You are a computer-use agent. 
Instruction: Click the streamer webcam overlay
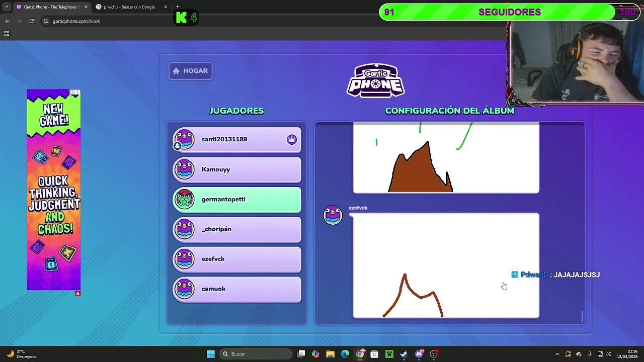(576, 62)
